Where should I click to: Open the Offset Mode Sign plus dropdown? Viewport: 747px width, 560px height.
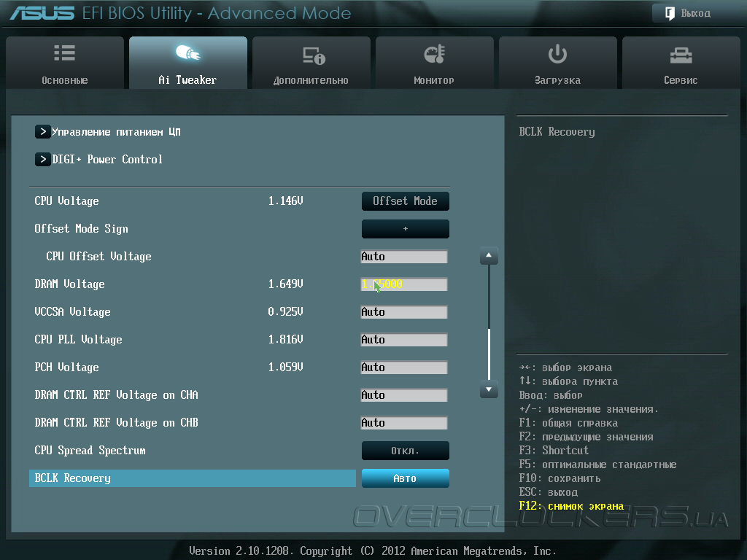click(406, 228)
